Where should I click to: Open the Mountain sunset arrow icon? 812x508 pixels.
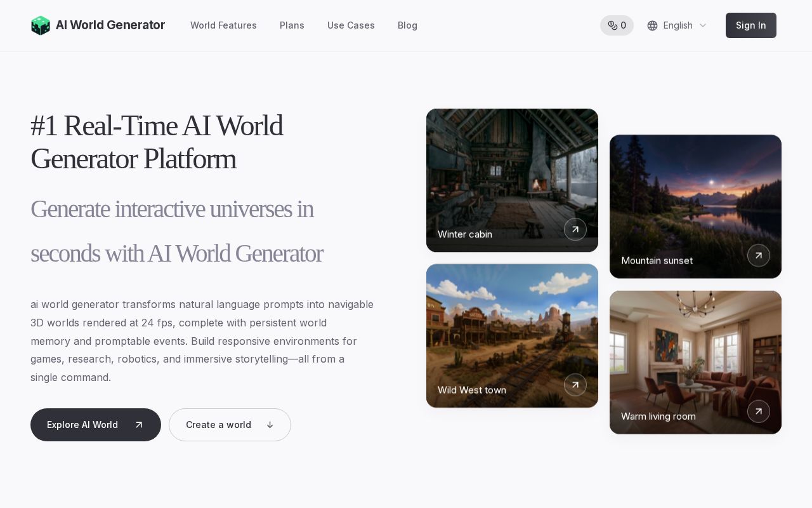coord(759,255)
